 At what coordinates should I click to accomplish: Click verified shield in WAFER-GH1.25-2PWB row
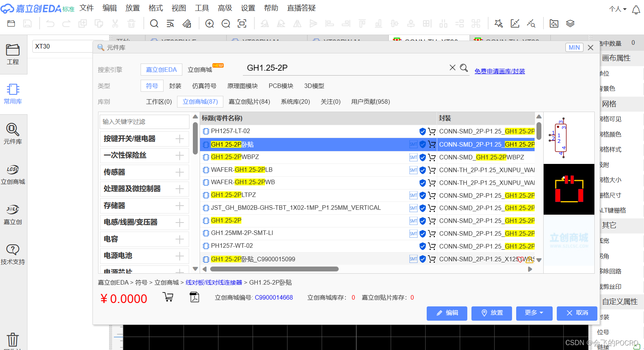(423, 183)
